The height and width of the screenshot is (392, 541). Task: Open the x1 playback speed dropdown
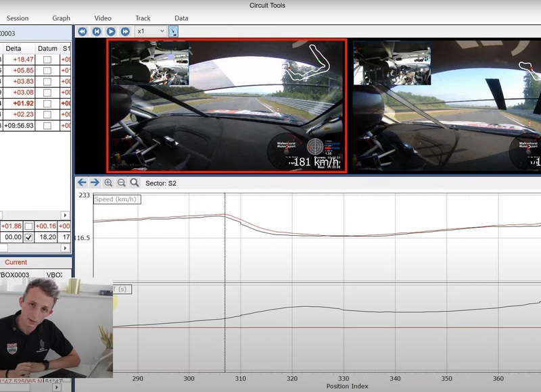(x=150, y=31)
